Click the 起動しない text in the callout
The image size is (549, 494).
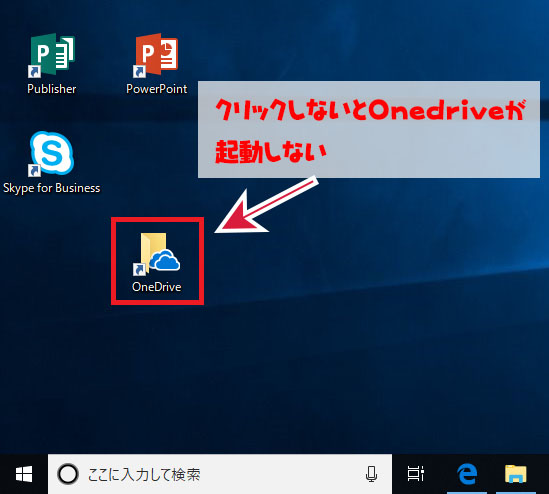pos(270,152)
